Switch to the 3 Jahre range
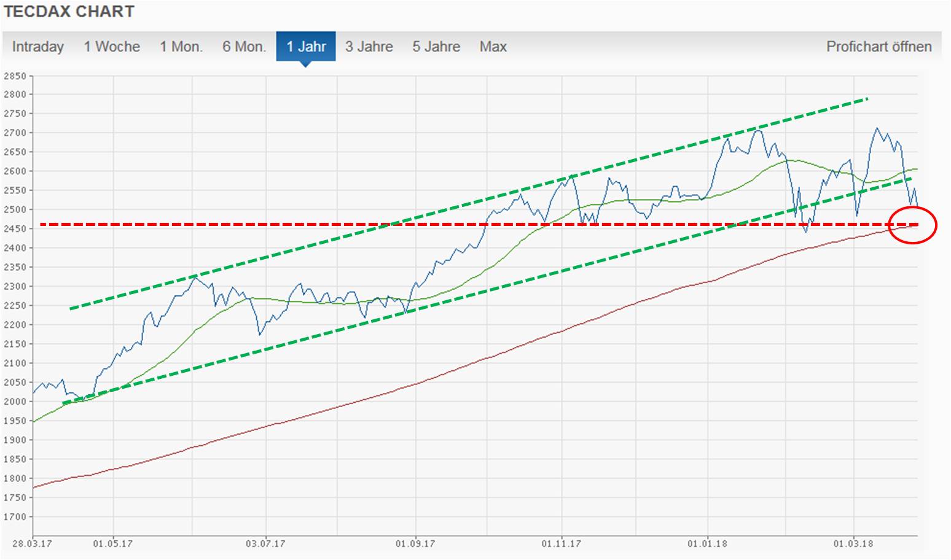Image resolution: width=951 pixels, height=560 pixels. pos(369,47)
